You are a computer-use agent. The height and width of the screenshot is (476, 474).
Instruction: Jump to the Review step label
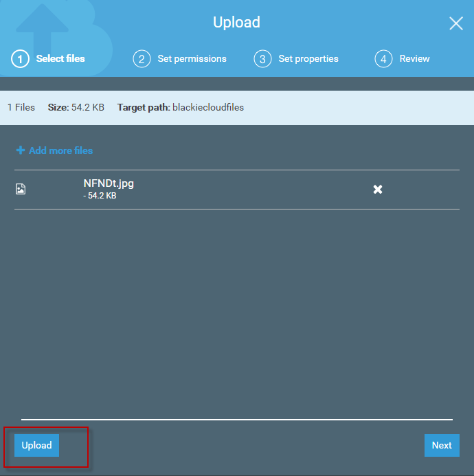(x=414, y=59)
